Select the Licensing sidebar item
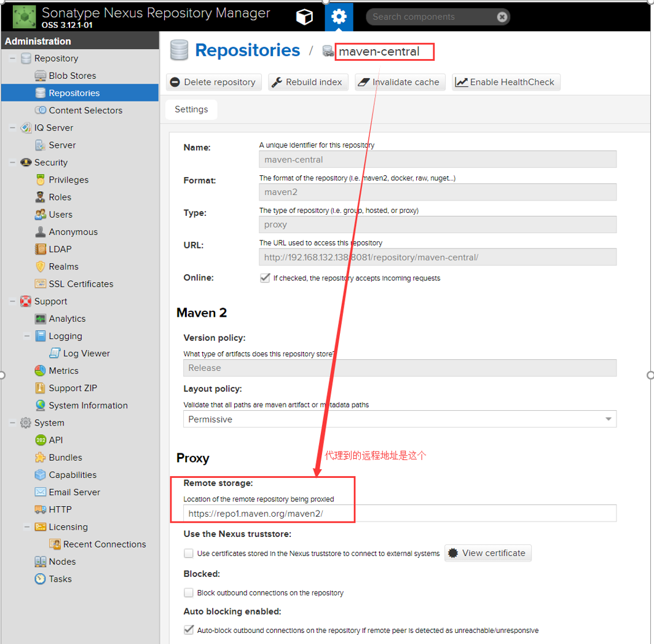 68,527
